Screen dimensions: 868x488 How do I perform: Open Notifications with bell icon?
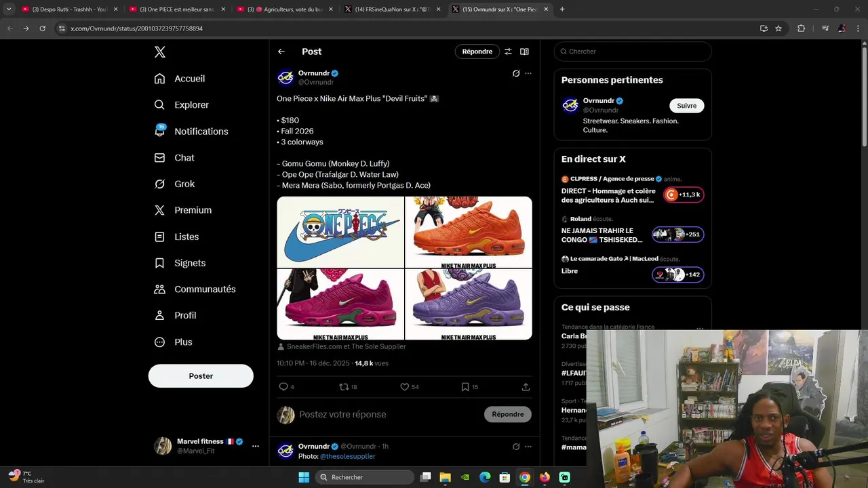[x=191, y=131]
